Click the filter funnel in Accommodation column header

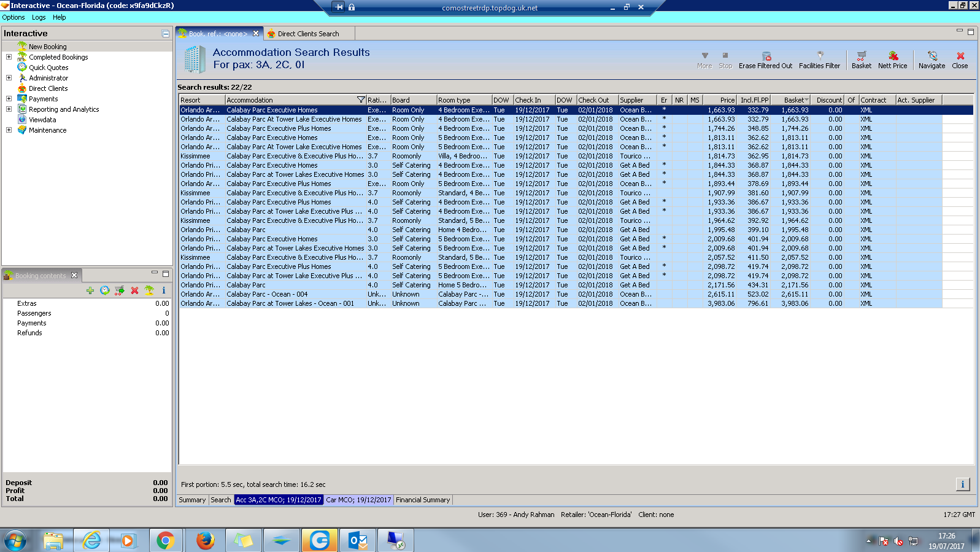[361, 100]
